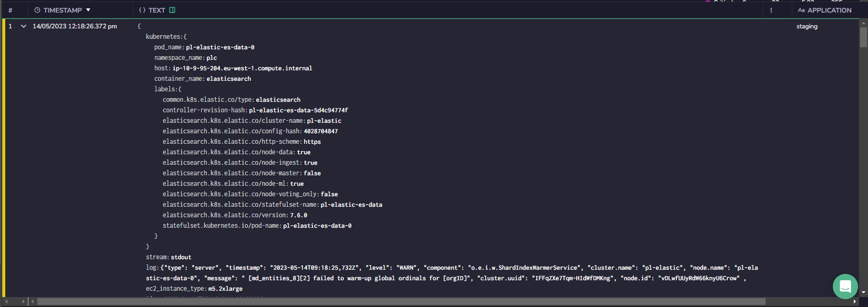868x307 pixels.
Task: Open the green chat support bubble
Action: (845, 287)
